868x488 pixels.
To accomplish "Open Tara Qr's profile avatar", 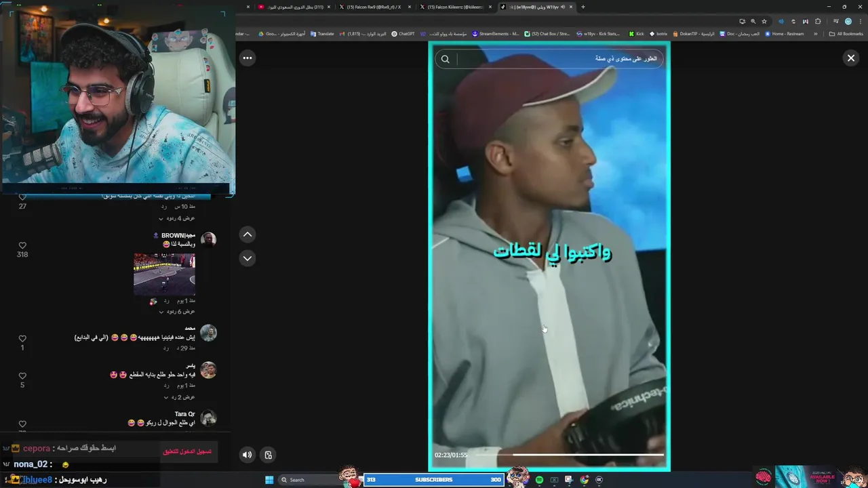I will pos(208,418).
